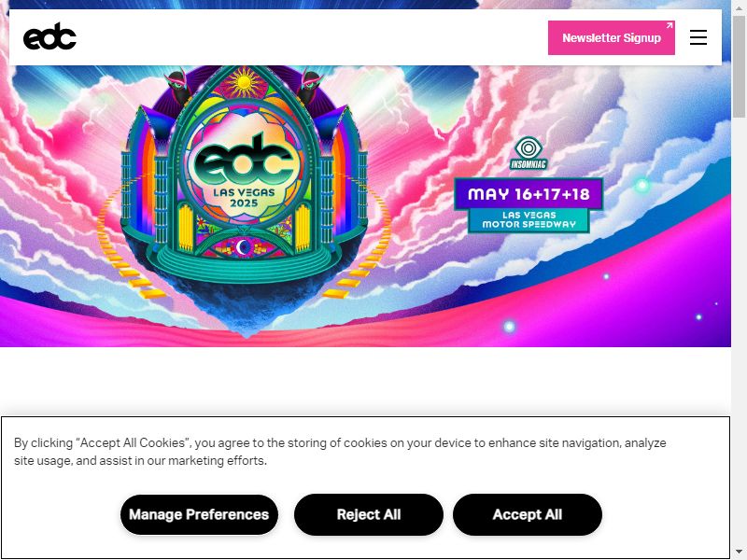Open the hamburger navigation menu

698,37
